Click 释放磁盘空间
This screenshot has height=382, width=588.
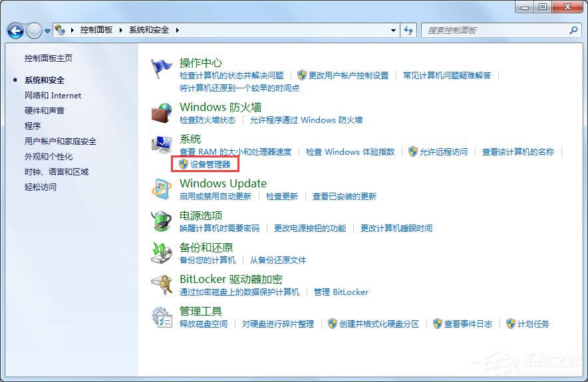[204, 324]
